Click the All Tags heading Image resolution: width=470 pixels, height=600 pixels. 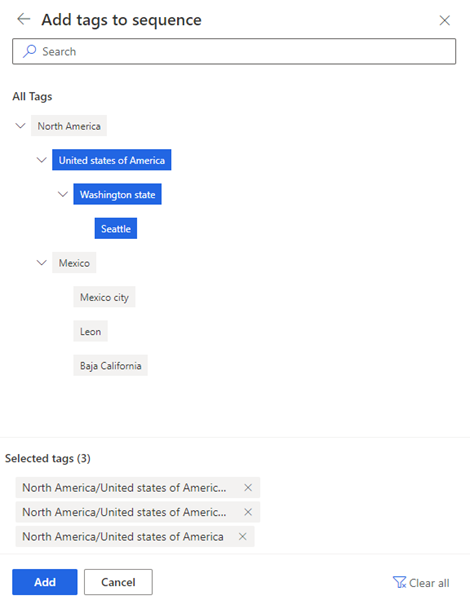[32, 96]
